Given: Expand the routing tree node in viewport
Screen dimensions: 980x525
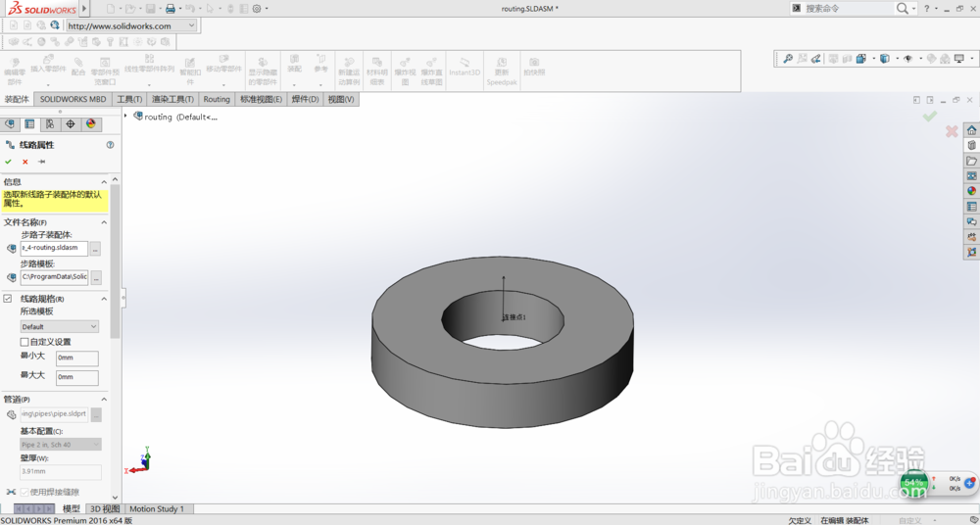Looking at the screenshot, I should pyautogui.click(x=126, y=117).
